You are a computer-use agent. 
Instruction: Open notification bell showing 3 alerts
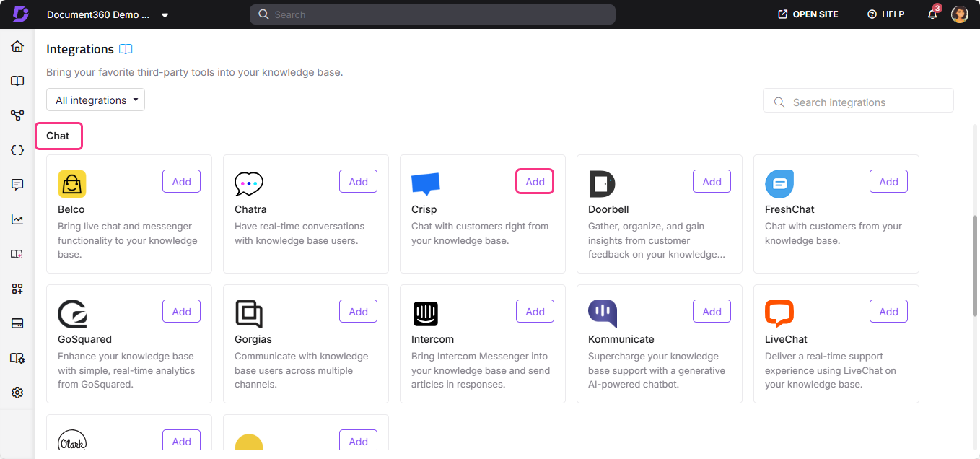point(932,14)
